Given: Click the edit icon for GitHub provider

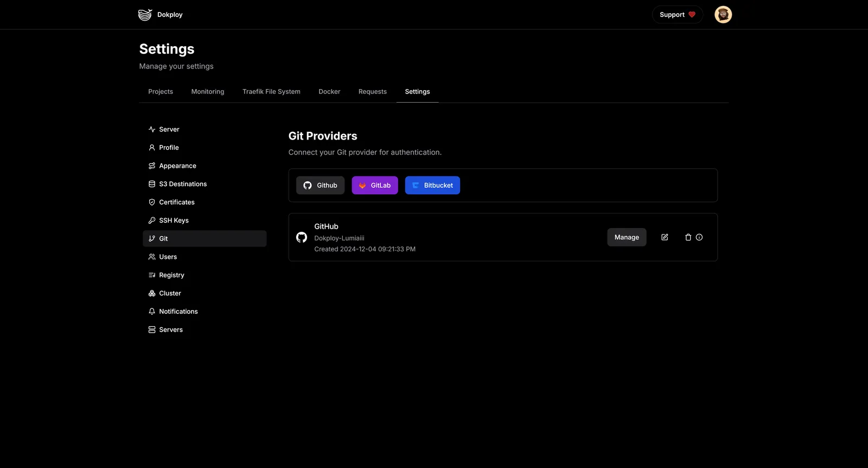Looking at the screenshot, I should pos(665,237).
